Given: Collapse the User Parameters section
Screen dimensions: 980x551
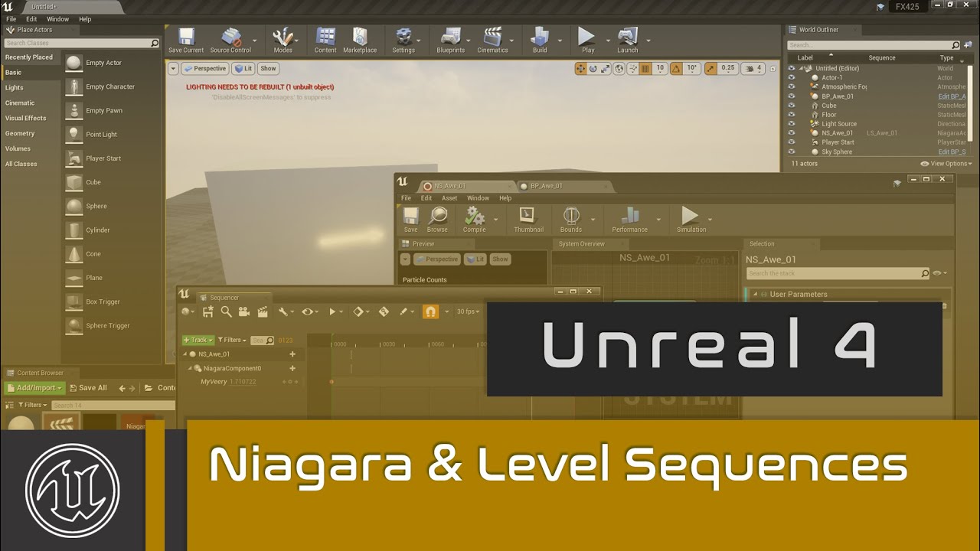Looking at the screenshot, I should pos(755,294).
